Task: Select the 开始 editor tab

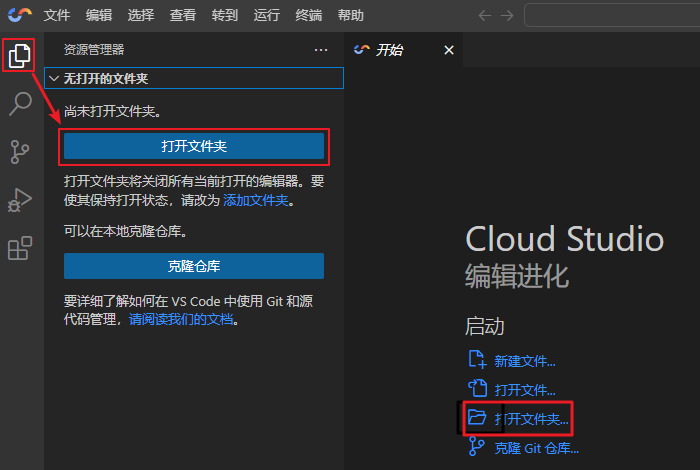Action: pos(404,50)
